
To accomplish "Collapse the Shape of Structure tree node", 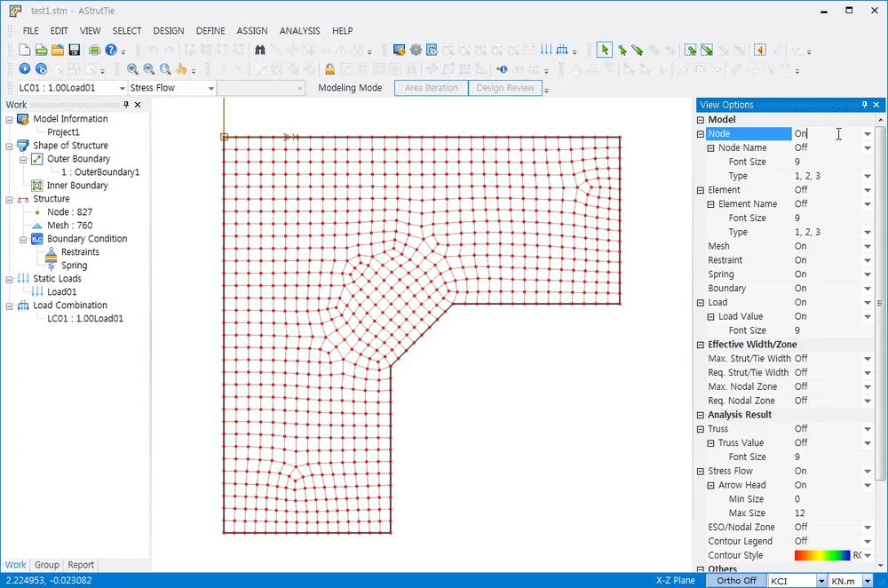I will click(9, 147).
